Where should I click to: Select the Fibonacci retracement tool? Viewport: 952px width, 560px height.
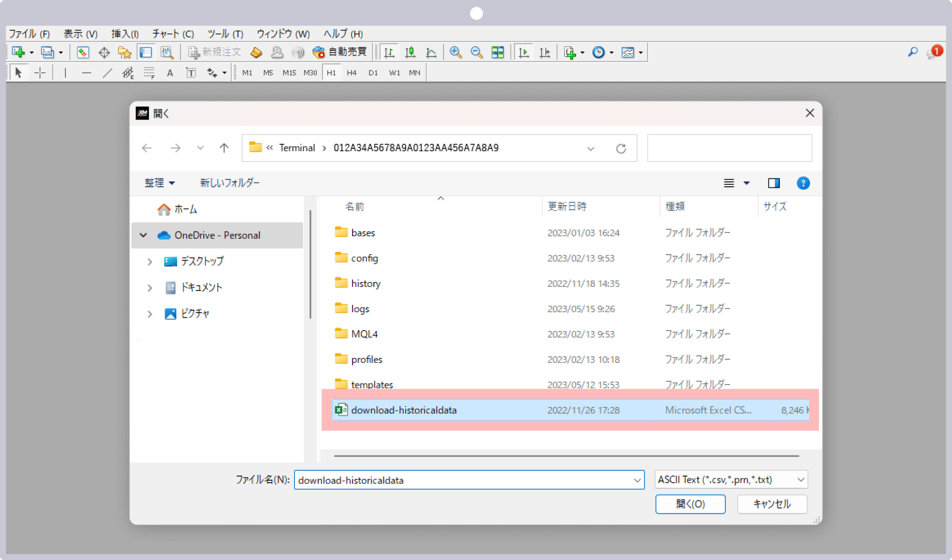[x=149, y=73]
